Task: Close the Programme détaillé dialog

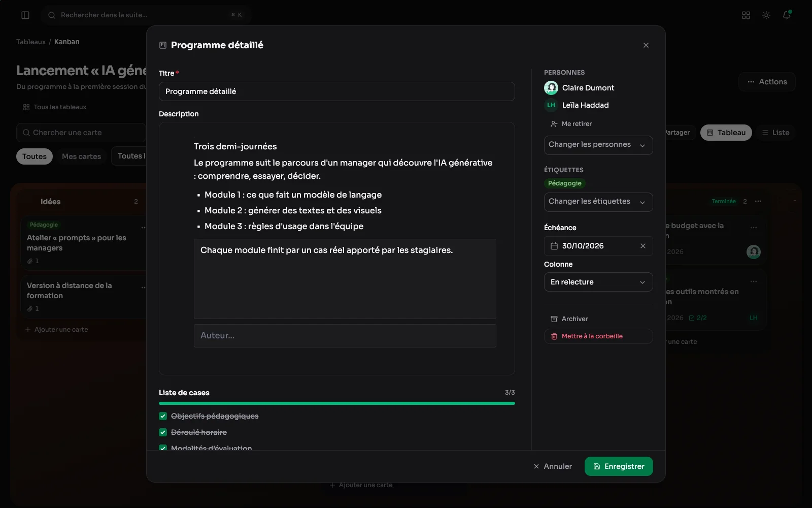Action: 646,45
